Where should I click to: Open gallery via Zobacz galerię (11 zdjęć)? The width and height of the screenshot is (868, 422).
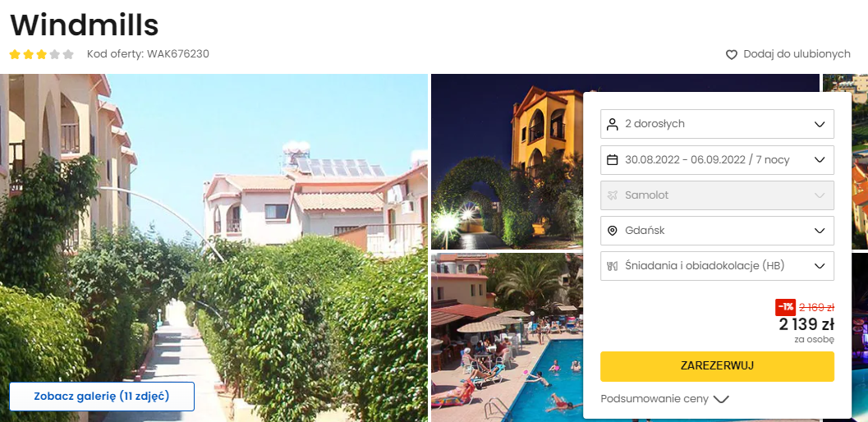click(102, 397)
